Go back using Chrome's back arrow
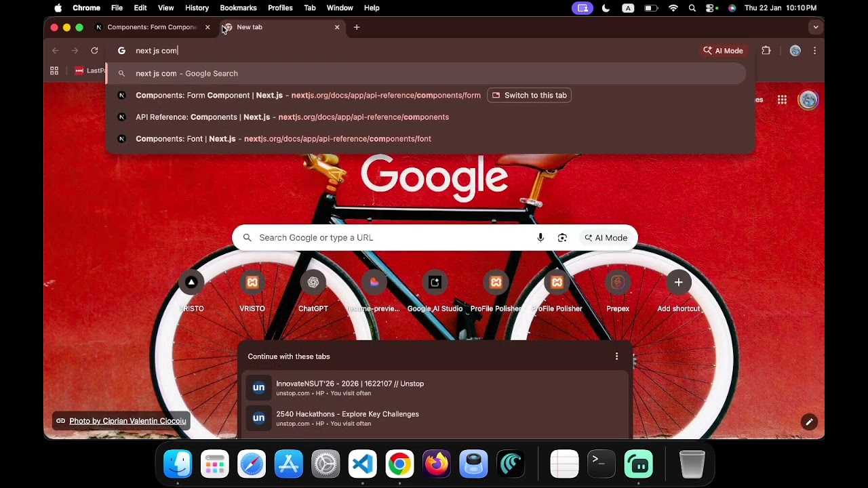The height and width of the screenshot is (488, 868). coord(56,51)
